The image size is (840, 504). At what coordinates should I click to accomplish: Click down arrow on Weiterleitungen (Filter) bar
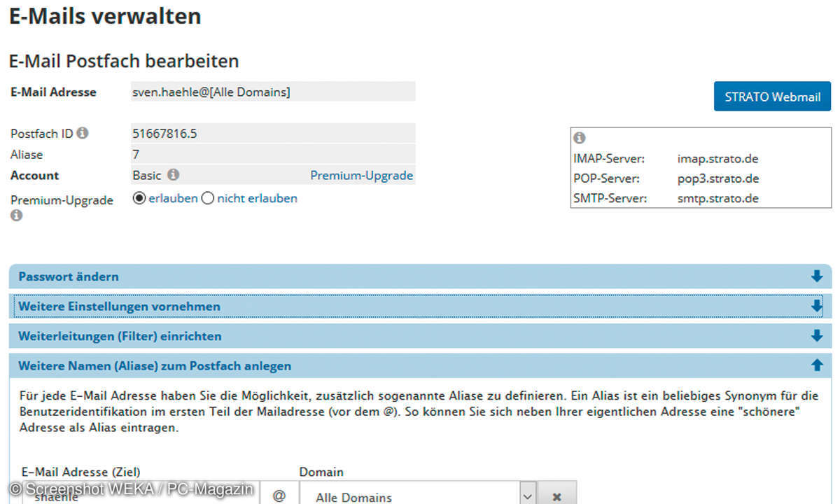point(816,336)
